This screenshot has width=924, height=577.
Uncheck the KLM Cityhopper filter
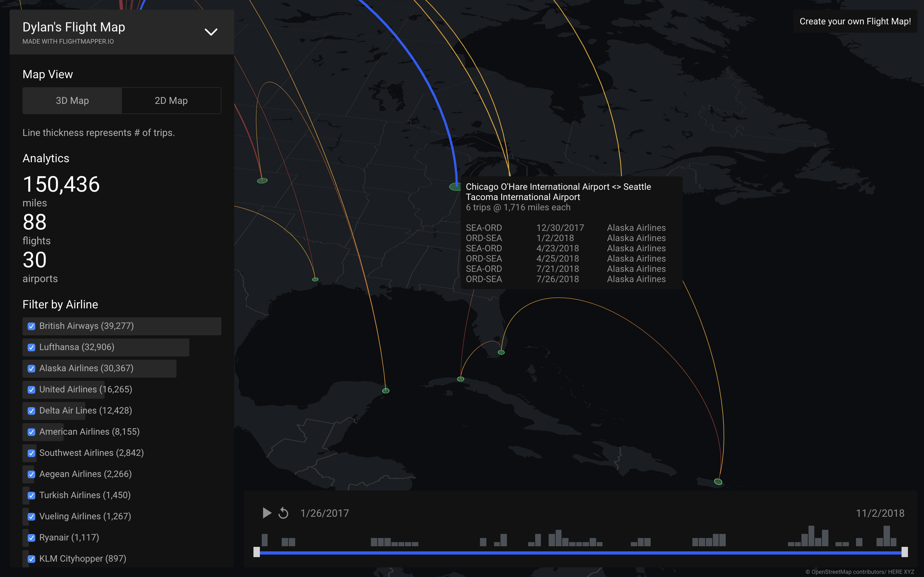click(x=31, y=559)
